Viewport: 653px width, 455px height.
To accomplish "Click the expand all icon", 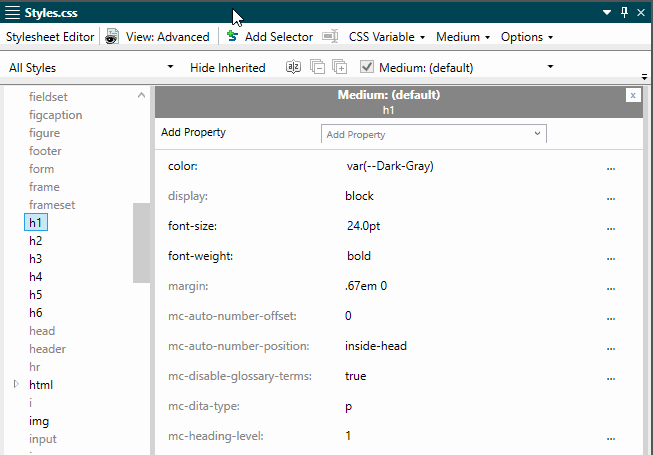I will coord(339,67).
